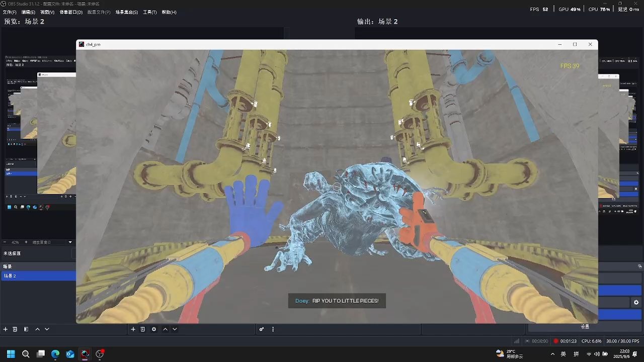Zoom in preview with plus button
Image resolution: width=644 pixels, height=362 pixels.
[26, 242]
